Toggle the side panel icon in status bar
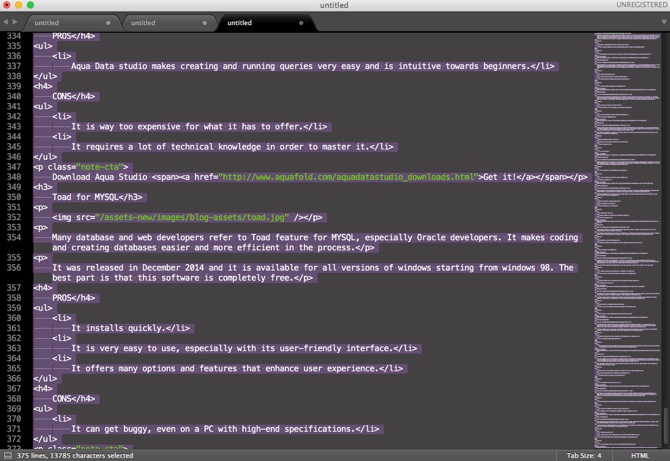670x461 pixels. click(x=8, y=455)
